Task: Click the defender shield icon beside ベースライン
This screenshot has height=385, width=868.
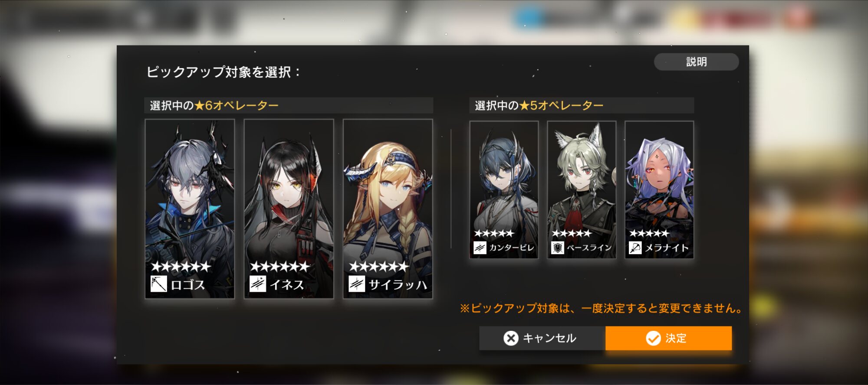Action: tap(557, 248)
